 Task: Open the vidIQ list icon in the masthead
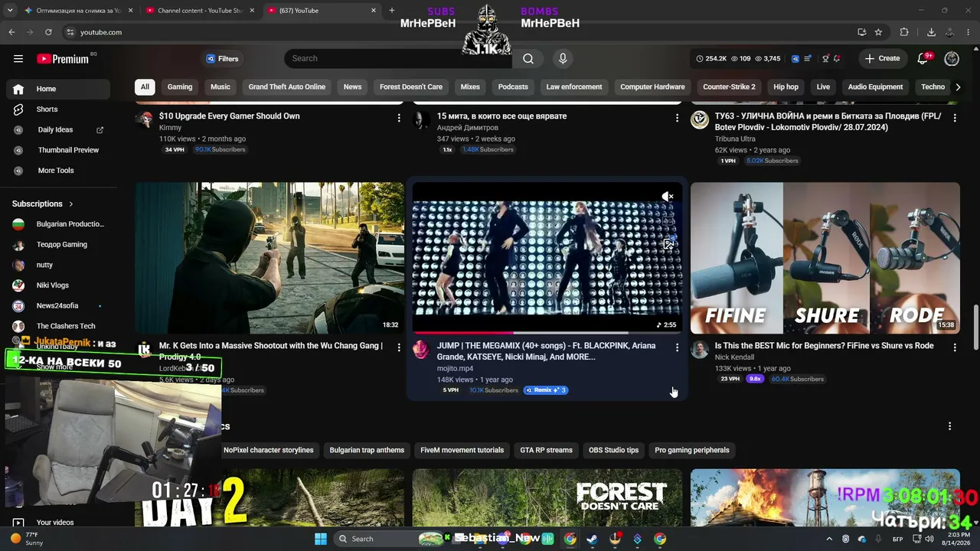(x=809, y=59)
